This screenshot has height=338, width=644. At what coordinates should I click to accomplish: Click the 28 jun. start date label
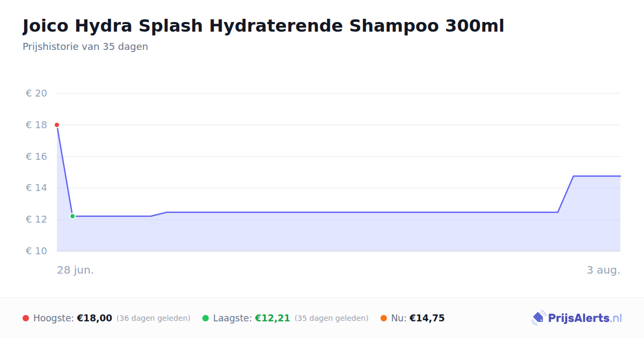[76, 270]
